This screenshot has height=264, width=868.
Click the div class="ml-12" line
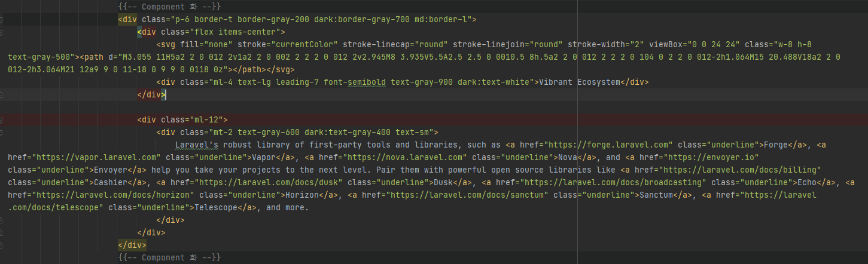click(x=182, y=119)
